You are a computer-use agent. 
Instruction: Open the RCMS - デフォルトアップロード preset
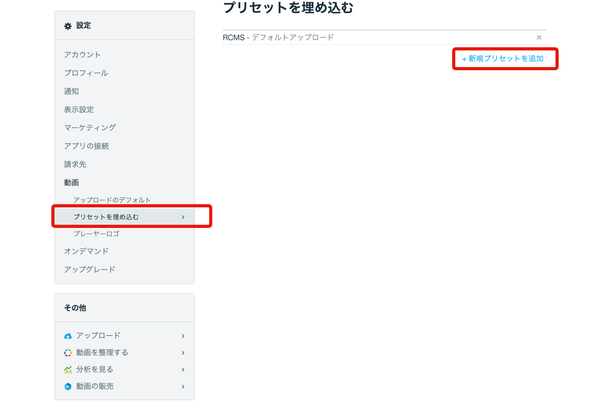point(278,38)
